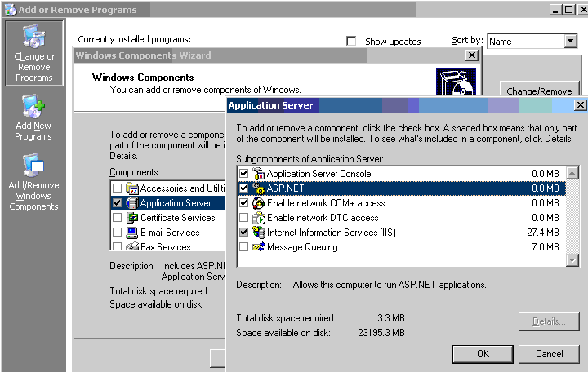Click the Enable network DTC access icon
Viewport: 588px width, 372px height.
[x=258, y=218]
